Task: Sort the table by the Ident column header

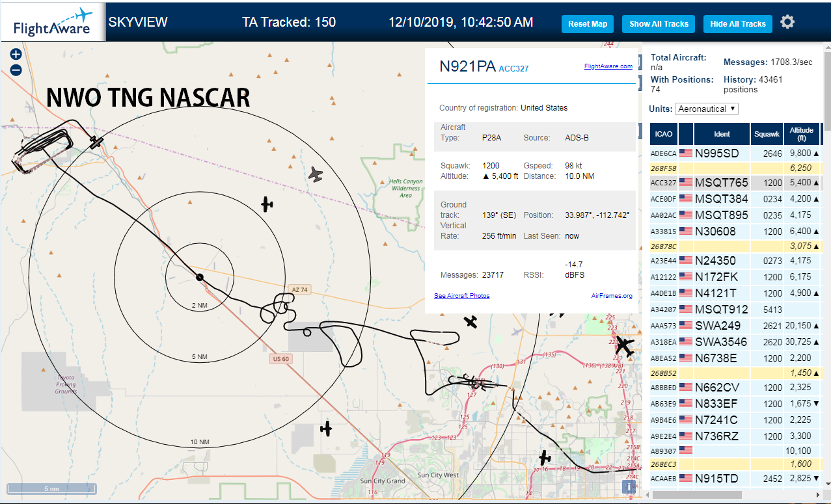Action: click(x=722, y=134)
